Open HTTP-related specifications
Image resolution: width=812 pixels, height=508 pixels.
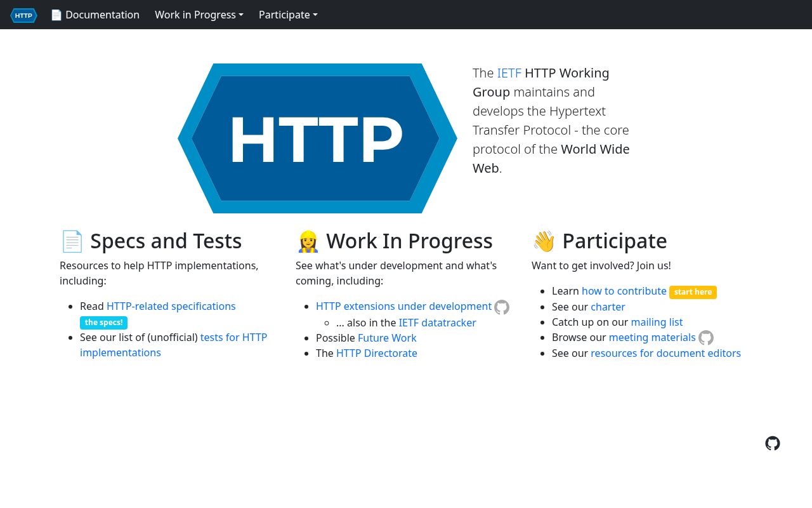(171, 306)
